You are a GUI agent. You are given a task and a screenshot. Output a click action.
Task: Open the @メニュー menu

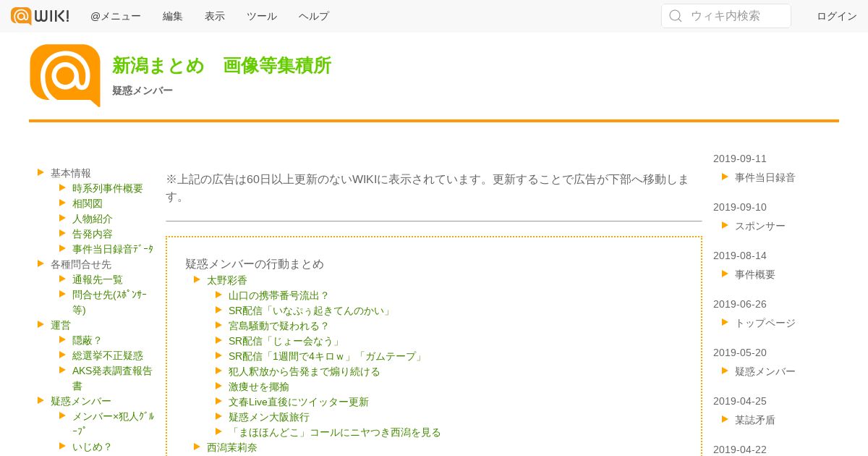click(x=116, y=16)
